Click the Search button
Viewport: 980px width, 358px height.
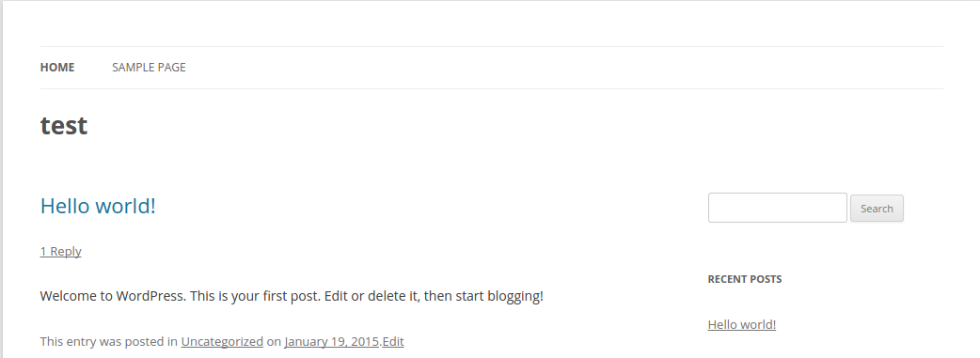pos(877,209)
